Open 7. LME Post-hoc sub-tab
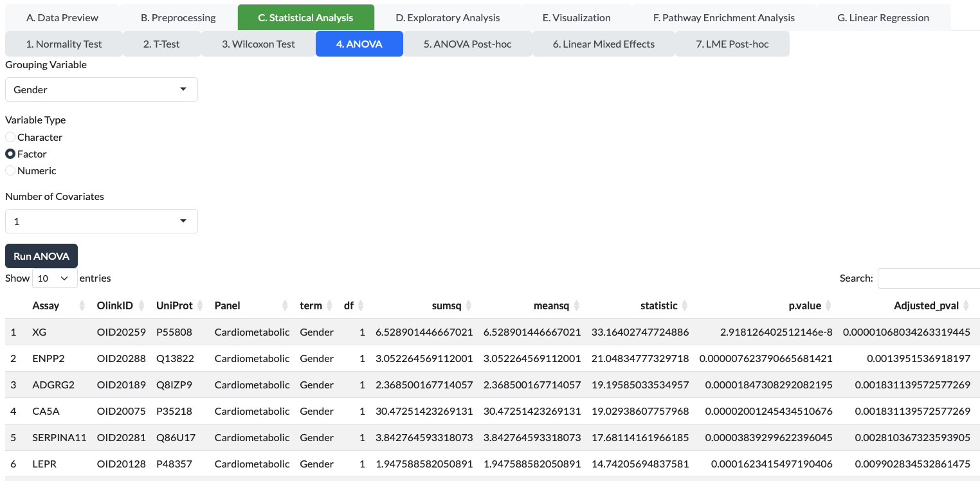Image resolution: width=980 pixels, height=481 pixels. click(x=732, y=44)
